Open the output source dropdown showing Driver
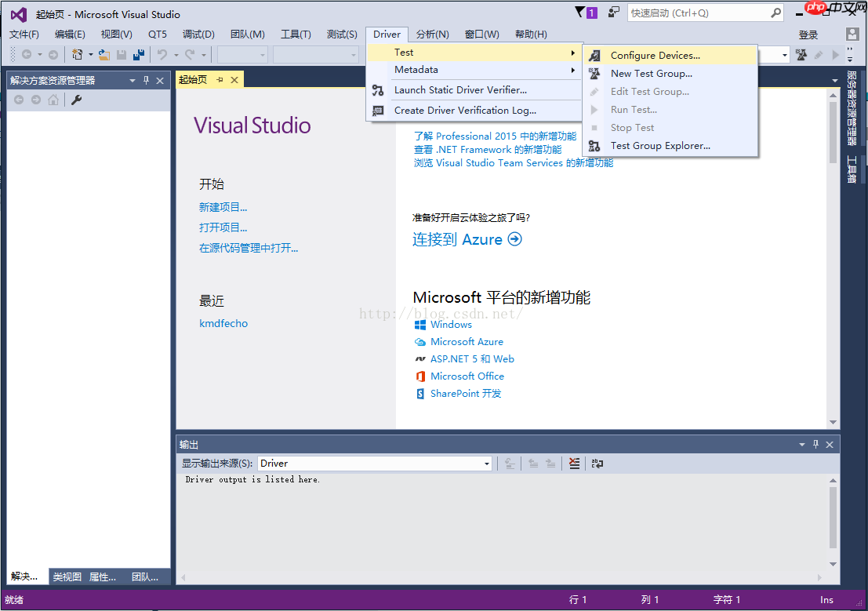This screenshot has height=611, width=868. coord(487,463)
